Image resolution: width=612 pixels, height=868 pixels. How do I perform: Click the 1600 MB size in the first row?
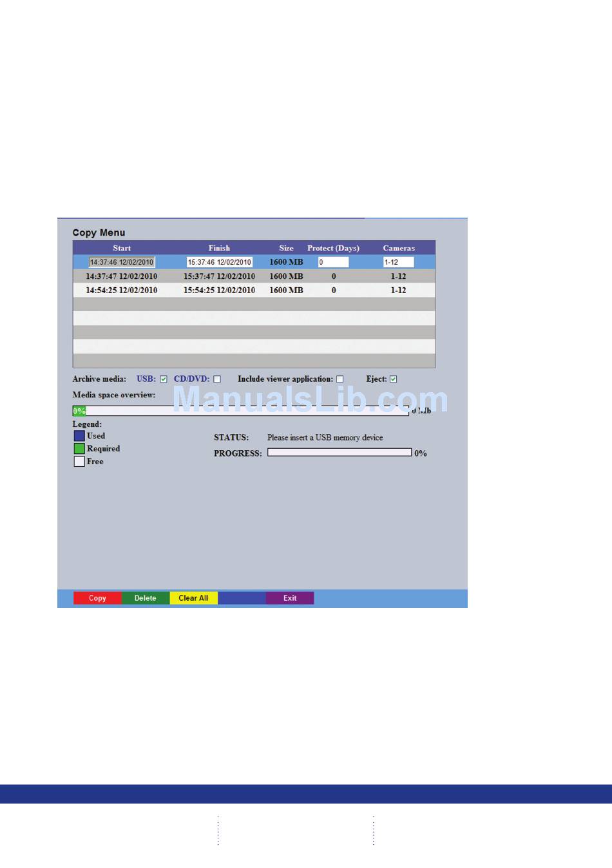click(x=286, y=262)
